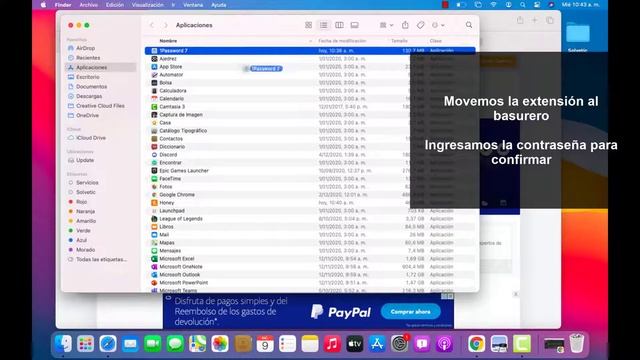Switch Finder to list view
The image size is (640, 360).
click(x=324, y=25)
